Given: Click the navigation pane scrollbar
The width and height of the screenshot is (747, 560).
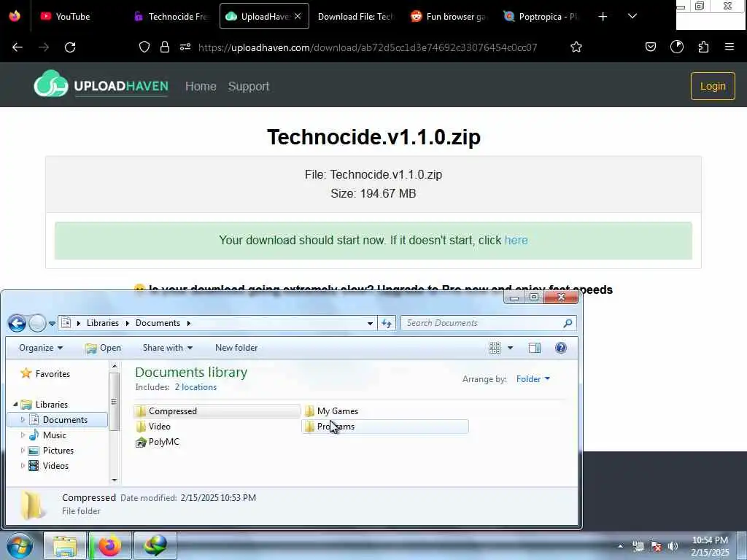Looking at the screenshot, I should pos(114,402).
